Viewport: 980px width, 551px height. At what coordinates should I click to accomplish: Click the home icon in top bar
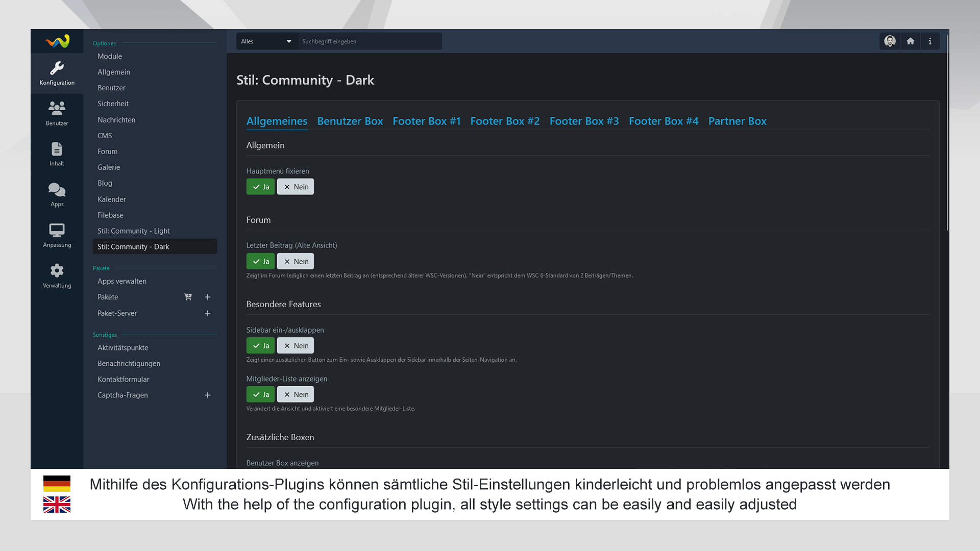pyautogui.click(x=910, y=41)
